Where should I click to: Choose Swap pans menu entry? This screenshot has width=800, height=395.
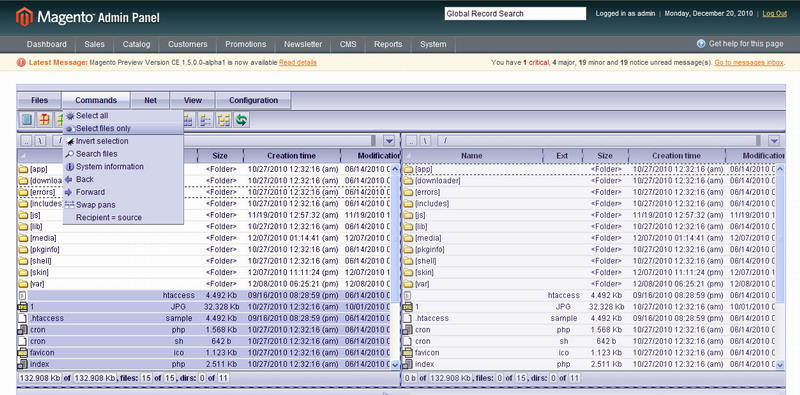(x=123, y=205)
